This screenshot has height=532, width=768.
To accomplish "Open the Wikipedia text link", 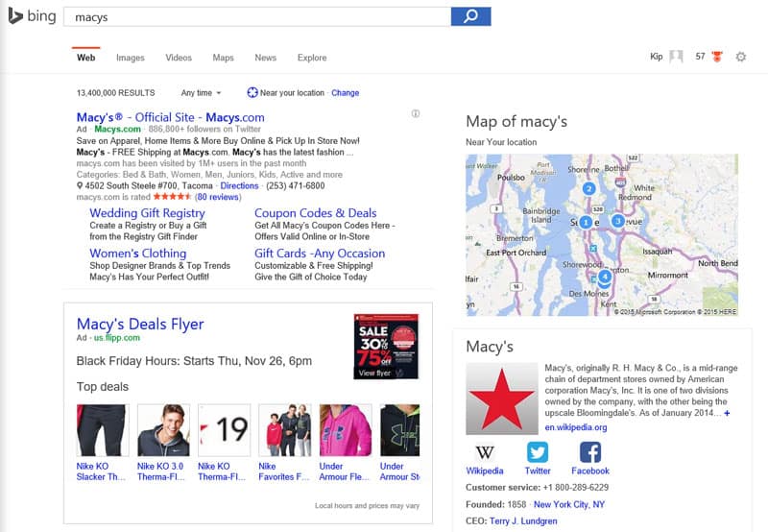I will click(485, 471).
